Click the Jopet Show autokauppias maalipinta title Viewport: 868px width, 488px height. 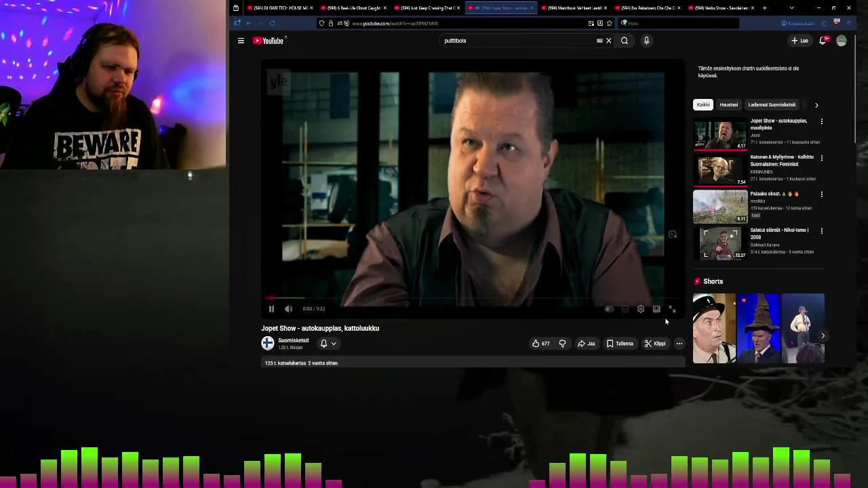(x=778, y=124)
